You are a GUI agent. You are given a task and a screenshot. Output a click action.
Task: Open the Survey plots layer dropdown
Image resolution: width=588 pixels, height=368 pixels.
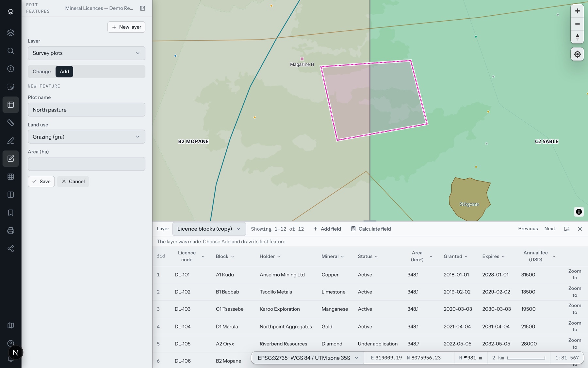[x=86, y=53]
